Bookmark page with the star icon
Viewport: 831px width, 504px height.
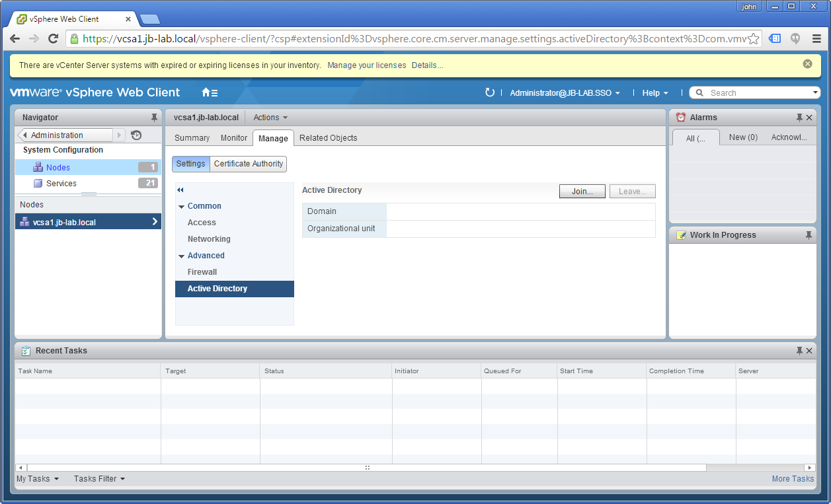click(753, 39)
